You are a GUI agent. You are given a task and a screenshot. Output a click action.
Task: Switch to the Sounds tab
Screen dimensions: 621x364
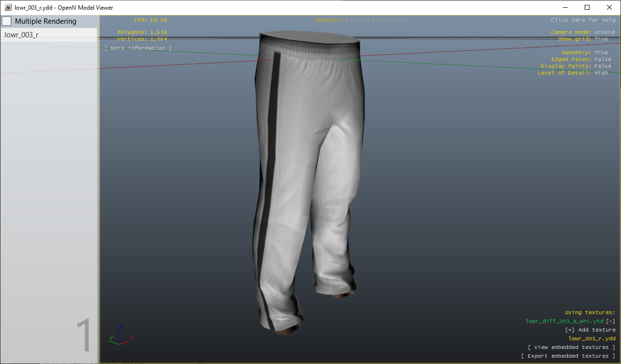pyautogui.click(x=359, y=20)
